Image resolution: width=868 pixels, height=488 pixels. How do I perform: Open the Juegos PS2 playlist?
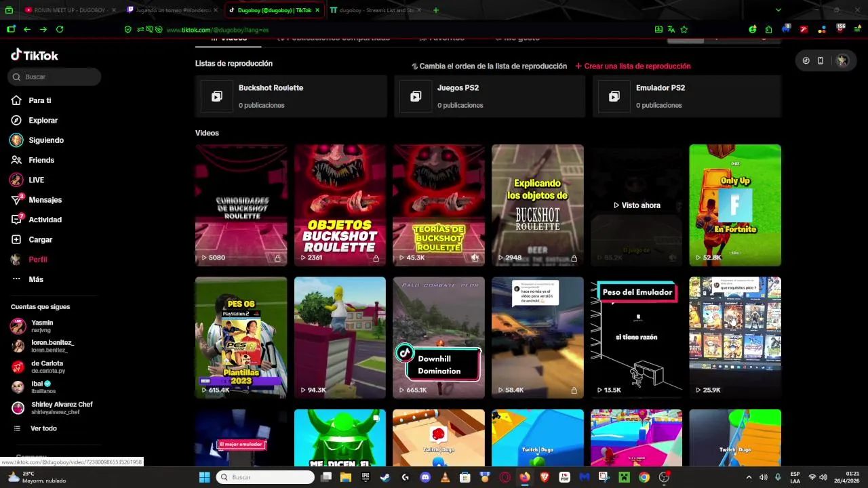point(490,96)
